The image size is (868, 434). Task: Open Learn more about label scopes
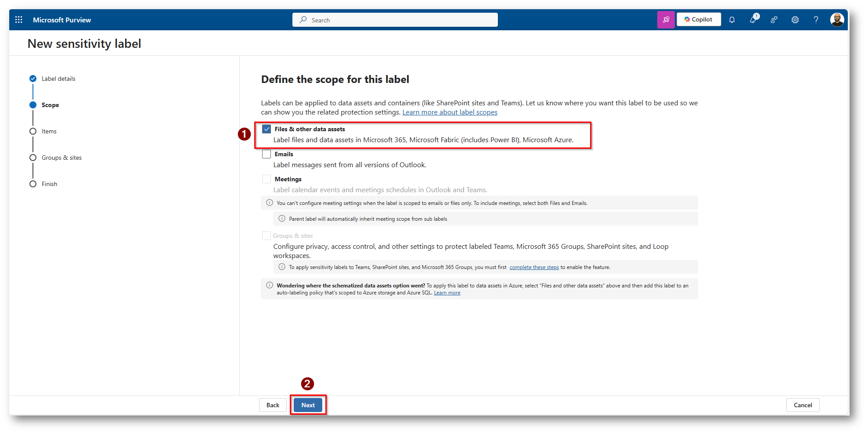(x=450, y=112)
